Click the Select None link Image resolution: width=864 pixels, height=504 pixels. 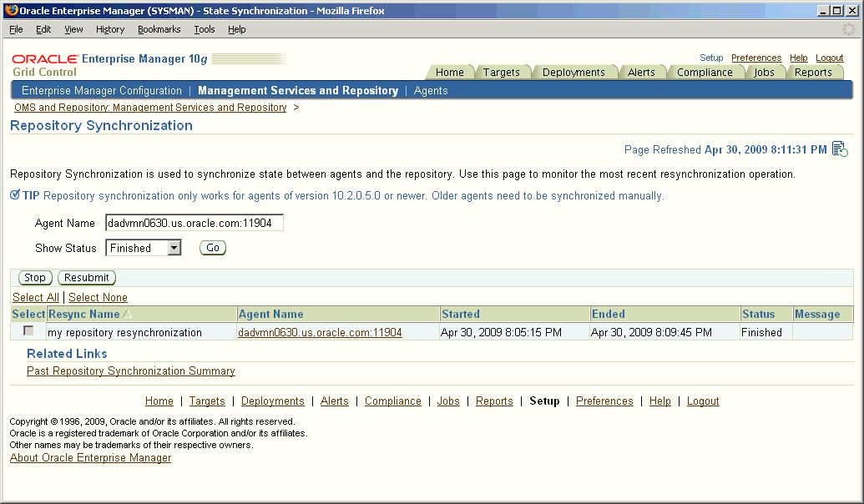coord(98,297)
